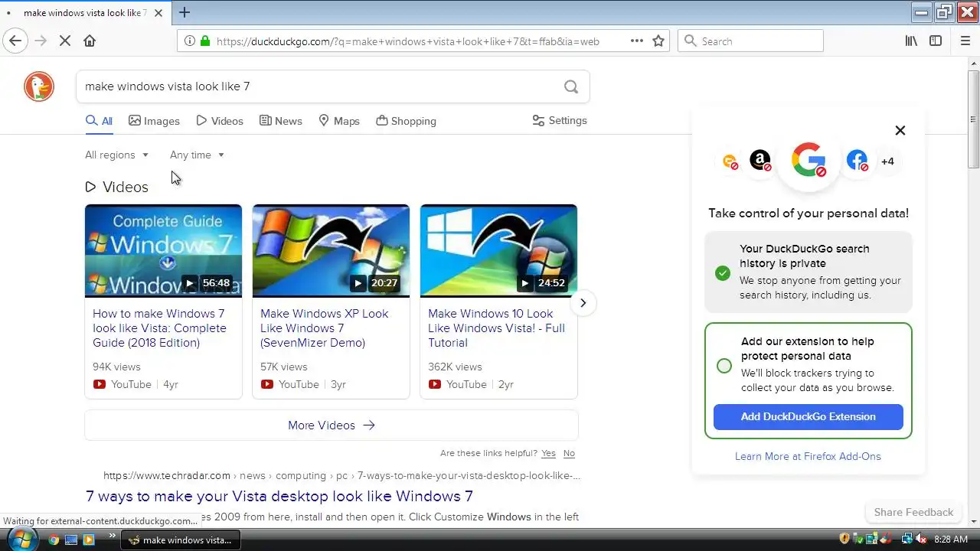
Task: Open the page actions three-dot menu
Action: tap(636, 41)
